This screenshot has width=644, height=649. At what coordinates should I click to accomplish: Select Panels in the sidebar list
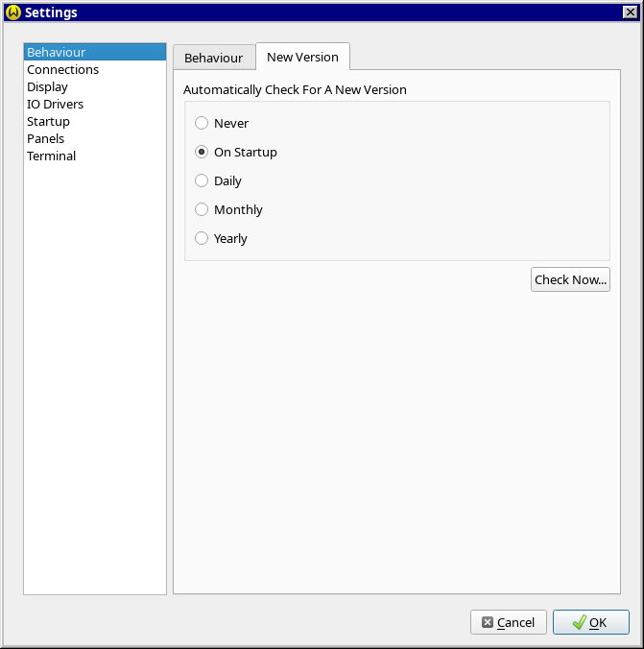pyautogui.click(x=95, y=138)
